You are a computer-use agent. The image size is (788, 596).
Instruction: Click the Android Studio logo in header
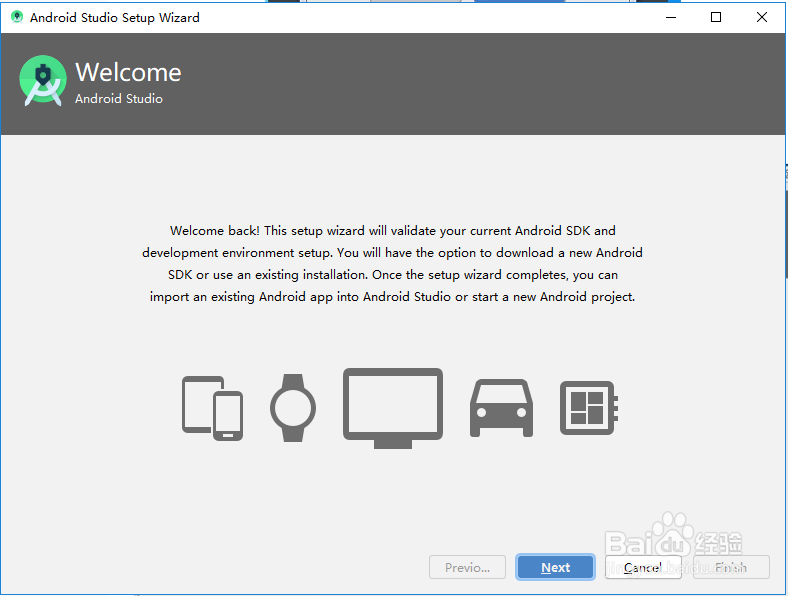coord(43,80)
